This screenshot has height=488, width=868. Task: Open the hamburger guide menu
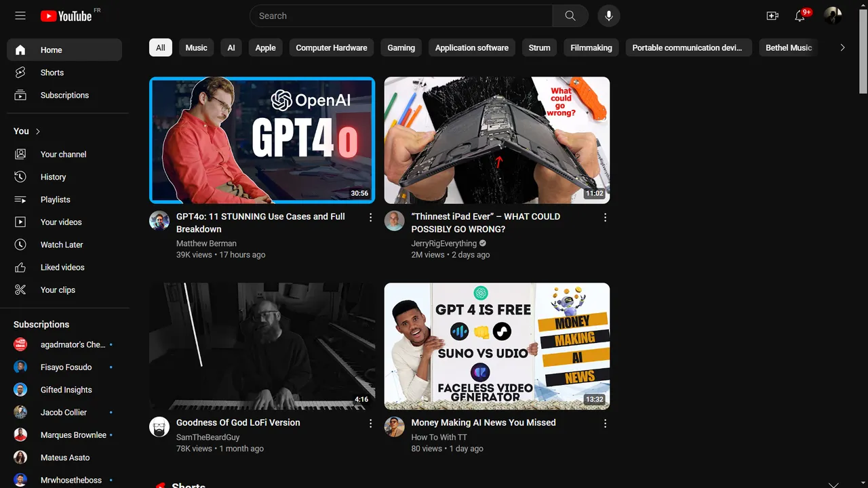point(20,16)
